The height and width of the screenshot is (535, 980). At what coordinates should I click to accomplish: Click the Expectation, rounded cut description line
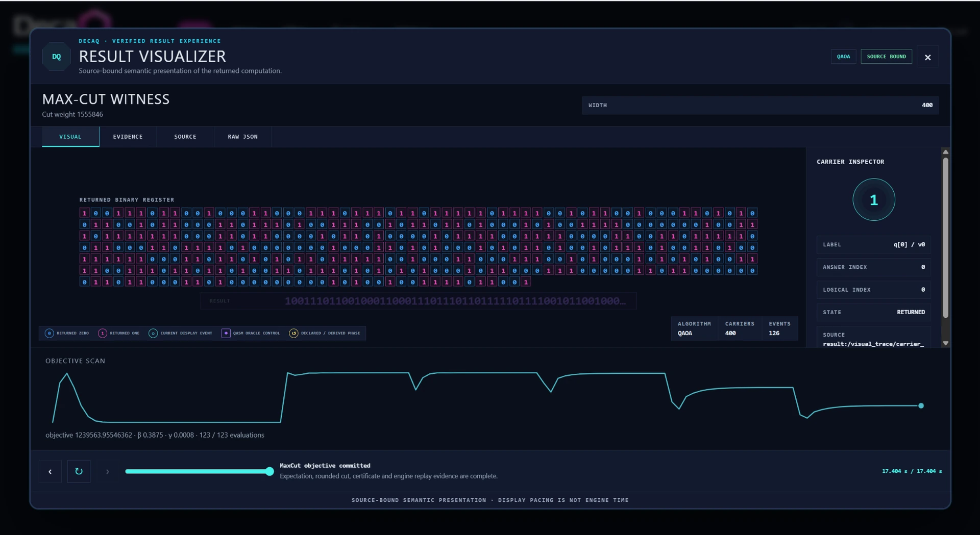coord(388,476)
